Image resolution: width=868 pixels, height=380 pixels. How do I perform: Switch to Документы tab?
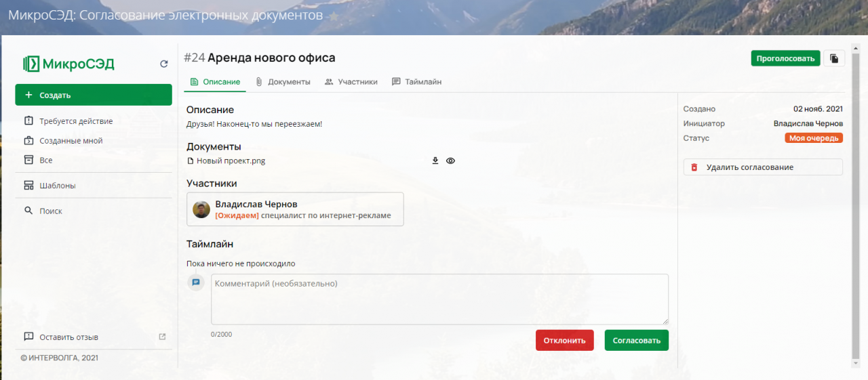tap(283, 81)
